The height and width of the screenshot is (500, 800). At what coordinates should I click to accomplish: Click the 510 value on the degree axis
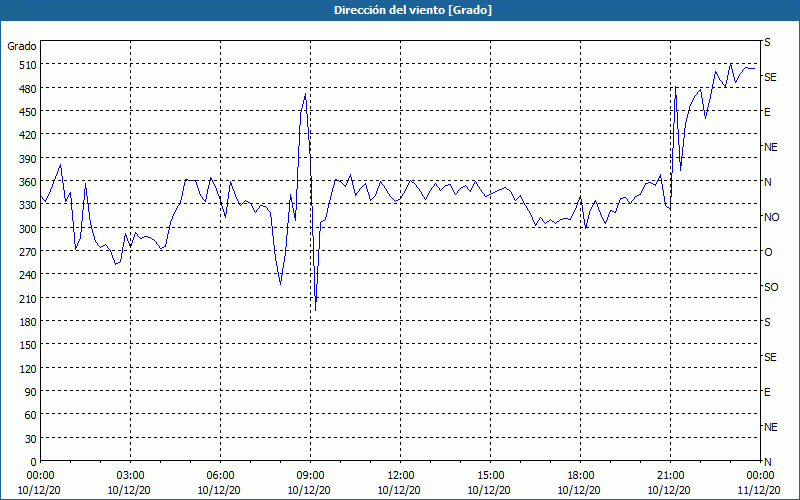coord(28,65)
